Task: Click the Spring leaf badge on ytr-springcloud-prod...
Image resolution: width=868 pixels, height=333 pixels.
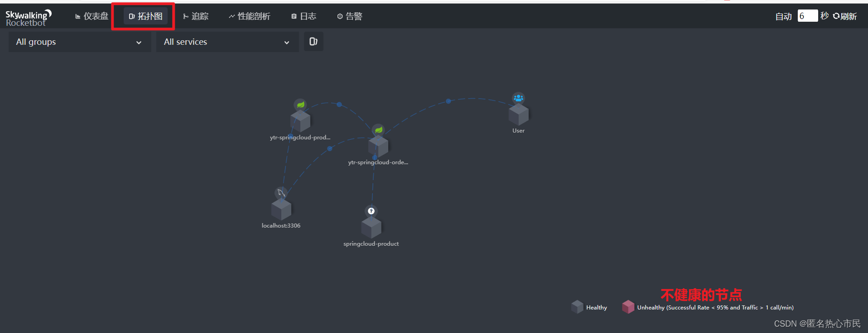Action: coord(300,105)
